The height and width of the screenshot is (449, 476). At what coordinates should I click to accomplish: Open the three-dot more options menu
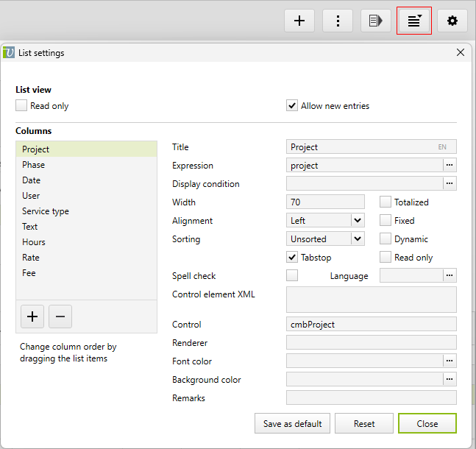[x=338, y=21]
